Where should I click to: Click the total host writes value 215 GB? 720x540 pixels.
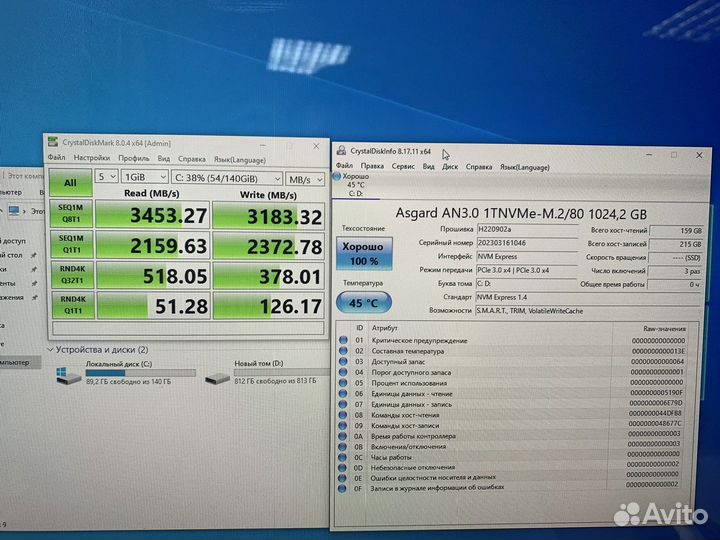(x=676, y=245)
